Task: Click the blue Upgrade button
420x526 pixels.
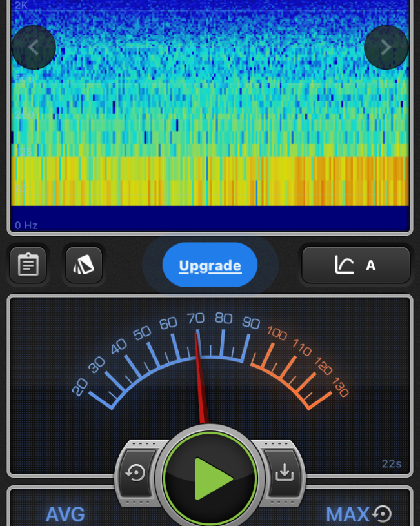Action: 210,265
